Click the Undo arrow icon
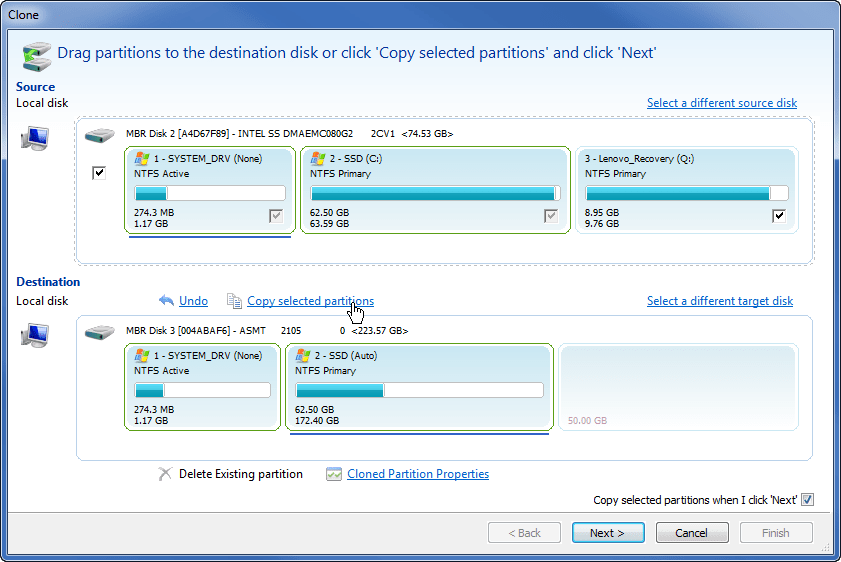 pyautogui.click(x=166, y=300)
